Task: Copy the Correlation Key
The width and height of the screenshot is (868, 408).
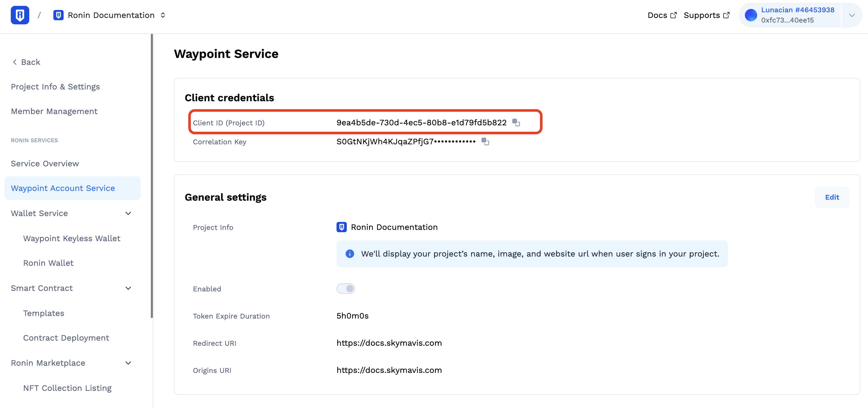Action: [485, 142]
